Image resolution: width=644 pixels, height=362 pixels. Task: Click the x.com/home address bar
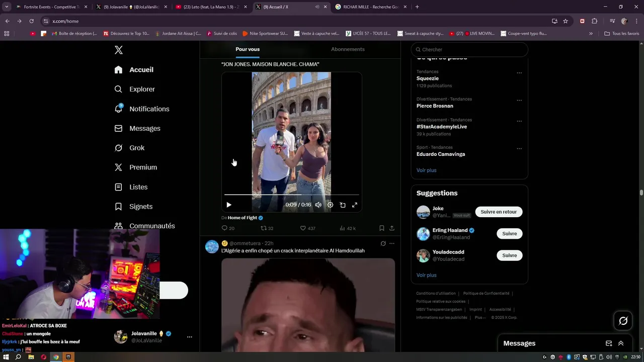point(297,21)
